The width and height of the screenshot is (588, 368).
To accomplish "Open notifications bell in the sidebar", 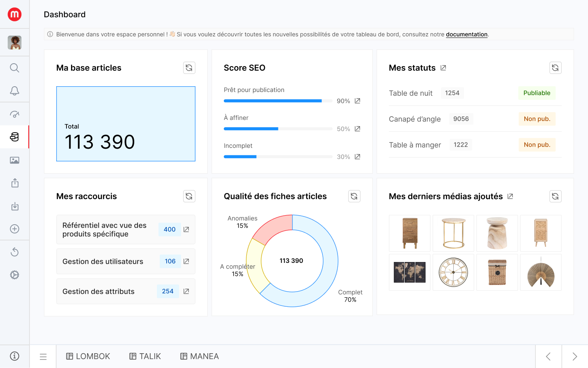I will [14, 91].
